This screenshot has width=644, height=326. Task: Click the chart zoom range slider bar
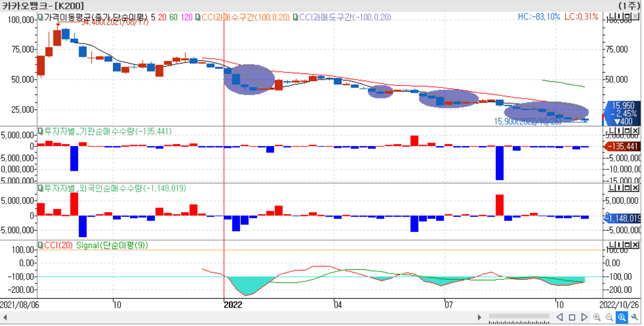click(519, 317)
